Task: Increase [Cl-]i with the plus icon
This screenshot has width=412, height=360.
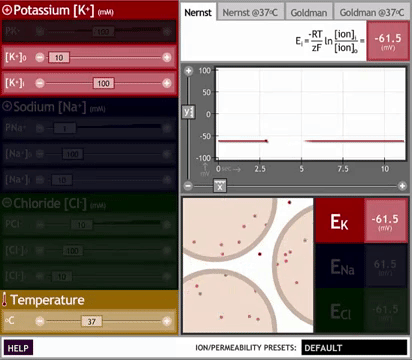Action: (x=167, y=277)
